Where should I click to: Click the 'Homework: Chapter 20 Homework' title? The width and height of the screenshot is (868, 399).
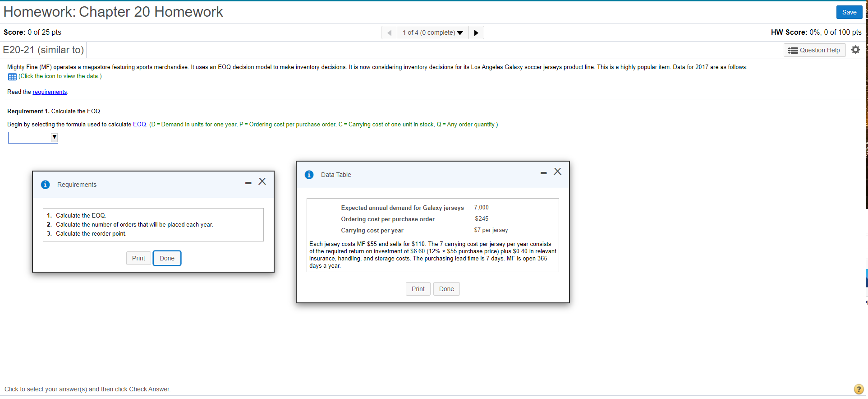pyautogui.click(x=113, y=12)
